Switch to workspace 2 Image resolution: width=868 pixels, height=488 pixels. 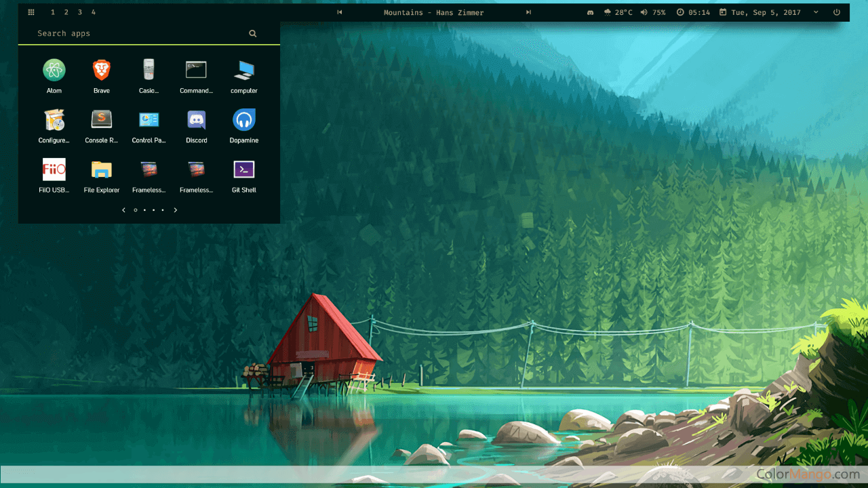pos(66,12)
